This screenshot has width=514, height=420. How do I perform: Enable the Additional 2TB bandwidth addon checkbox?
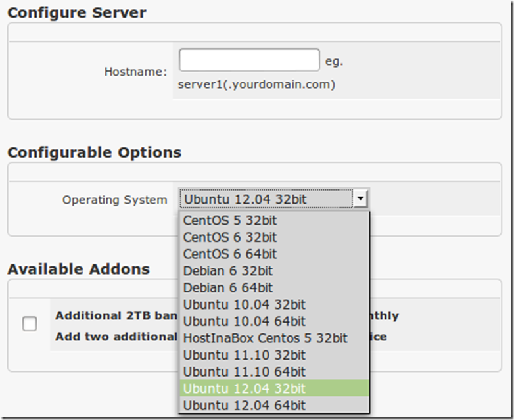tap(30, 324)
